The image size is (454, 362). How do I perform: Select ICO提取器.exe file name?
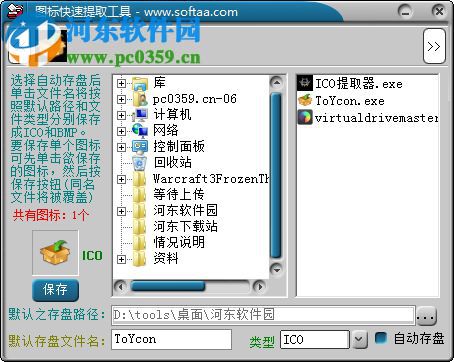tap(359, 83)
